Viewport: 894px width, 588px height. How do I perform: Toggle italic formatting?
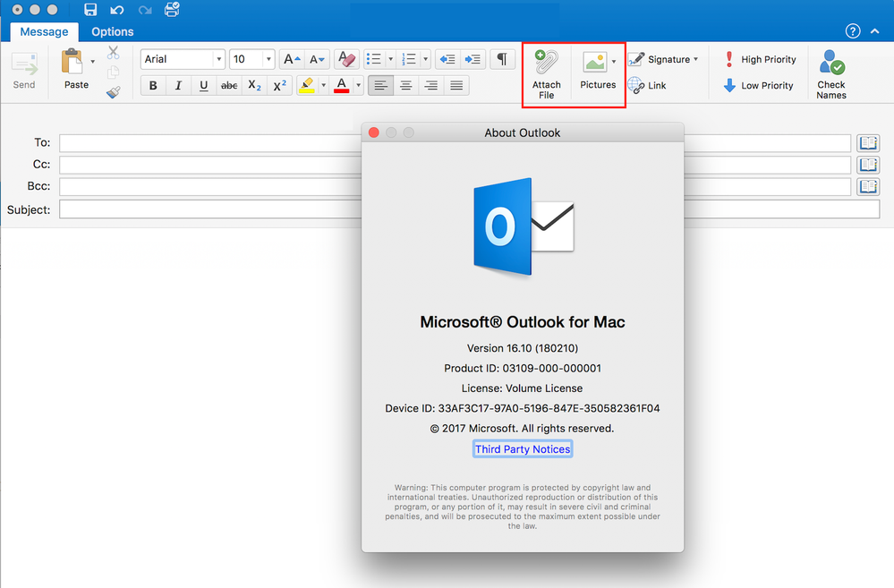[x=178, y=86]
